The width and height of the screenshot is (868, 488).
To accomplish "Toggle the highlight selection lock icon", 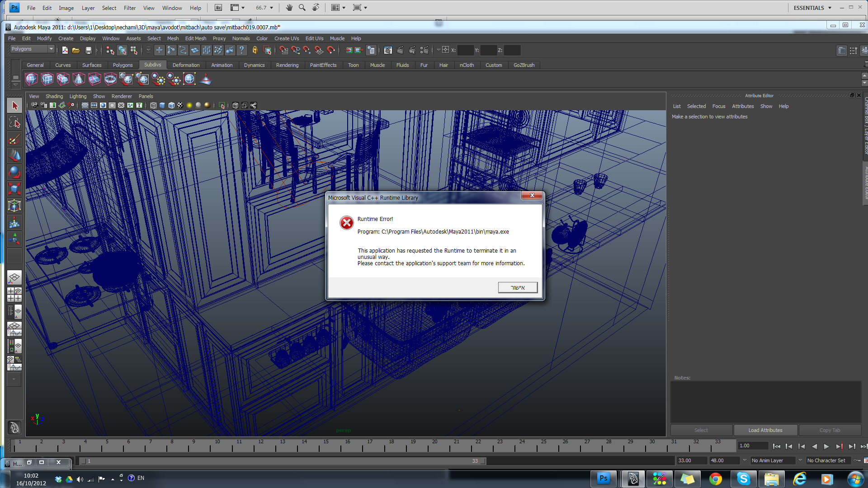I will click(x=255, y=50).
